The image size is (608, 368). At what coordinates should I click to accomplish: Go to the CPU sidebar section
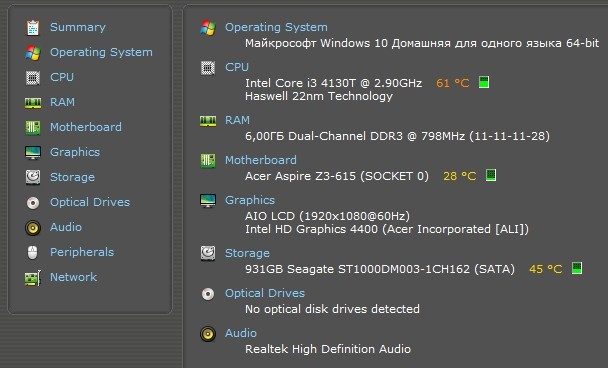(62, 77)
